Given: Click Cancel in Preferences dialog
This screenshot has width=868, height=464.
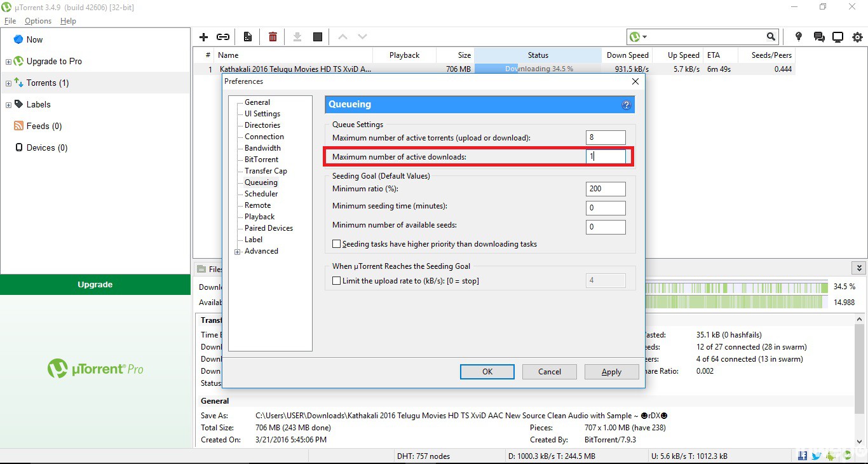Looking at the screenshot, I should (550, 372).
